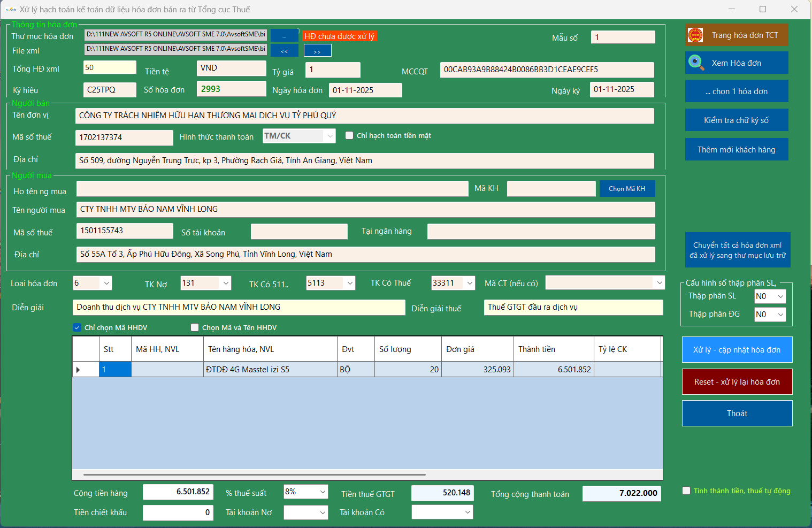Toggle 'Tính thành tiền, thuế tự động'

pos(686,491)
